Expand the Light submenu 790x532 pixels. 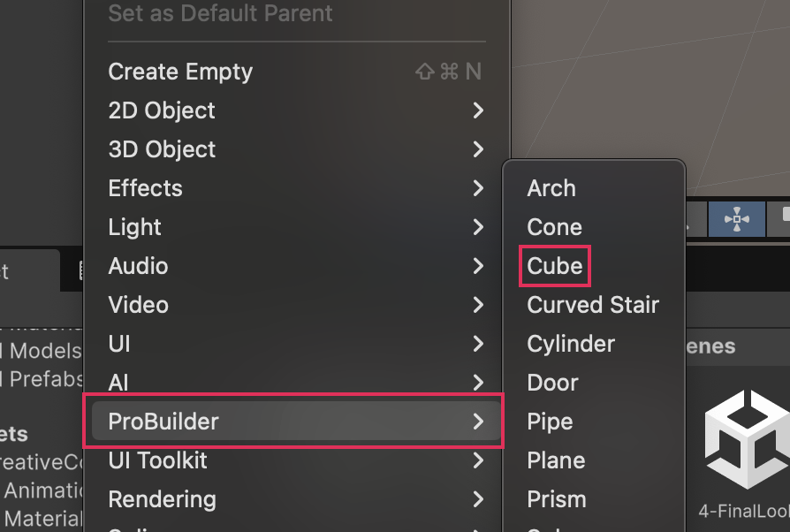click(134, 227)
